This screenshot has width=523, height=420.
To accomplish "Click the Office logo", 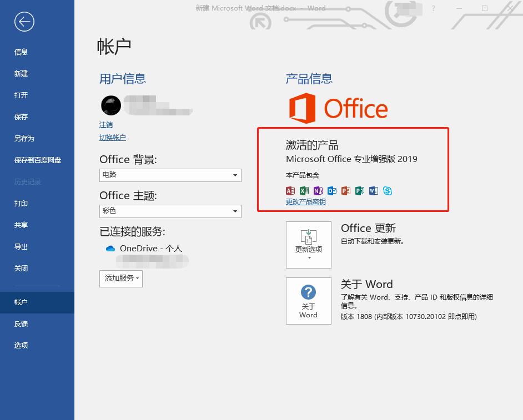I will coord(338,108).
